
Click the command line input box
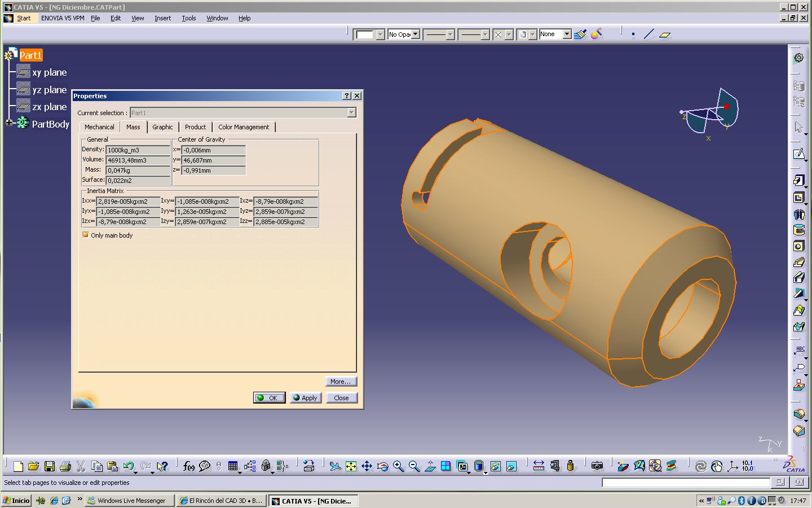click(686, 483)
